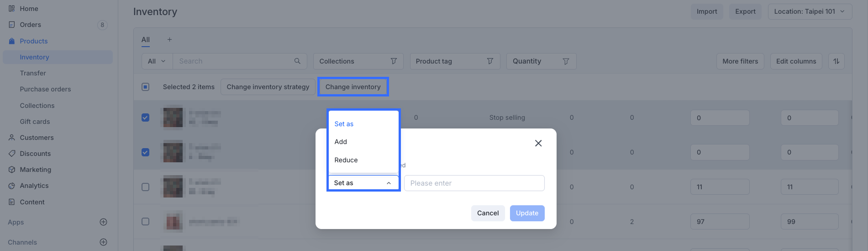
Task: Click the Product tag filter funnel icon
Action: (490, 61)
